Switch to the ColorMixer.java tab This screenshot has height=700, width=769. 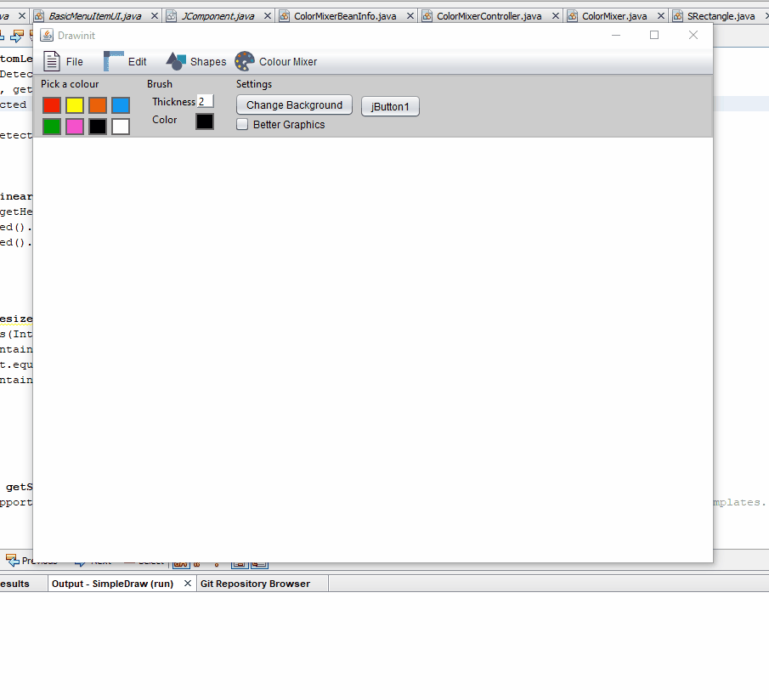click(x=614, y=16)
